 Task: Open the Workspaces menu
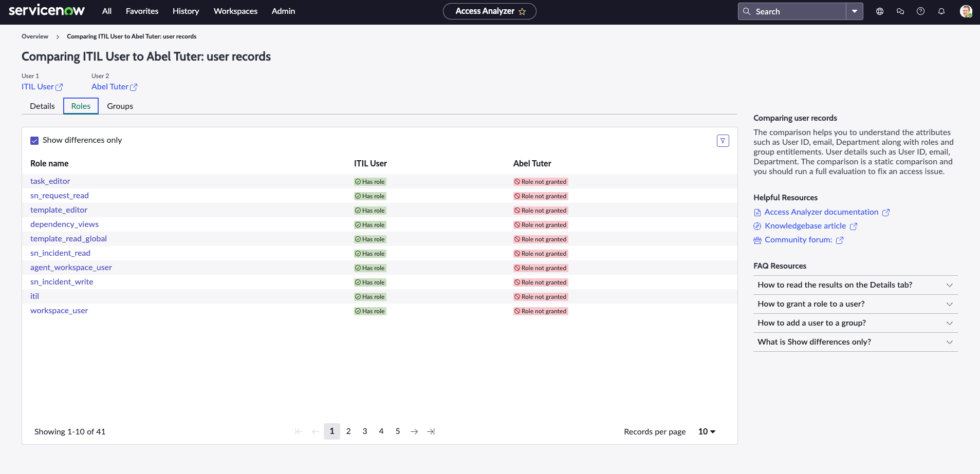pos(235,11)
